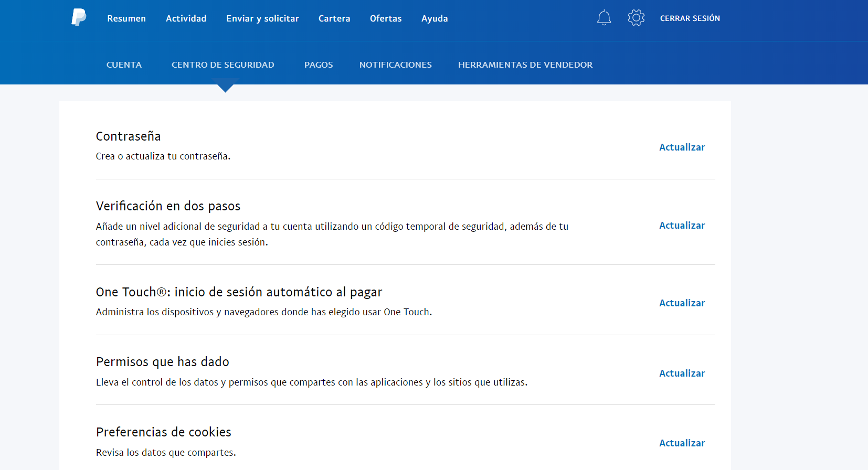Open the Ayuda menu
This screenshot has width=868, height=470.
(x=435, y=18)
